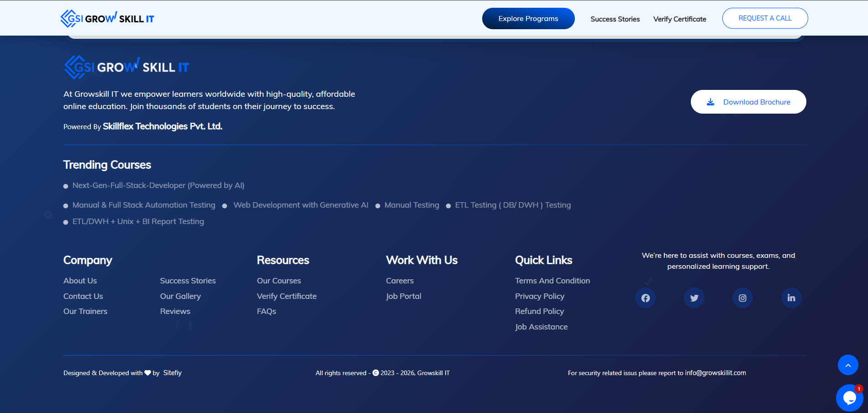Open the Instagram social icon
This screenshot has width=868, height=413.
742,298
